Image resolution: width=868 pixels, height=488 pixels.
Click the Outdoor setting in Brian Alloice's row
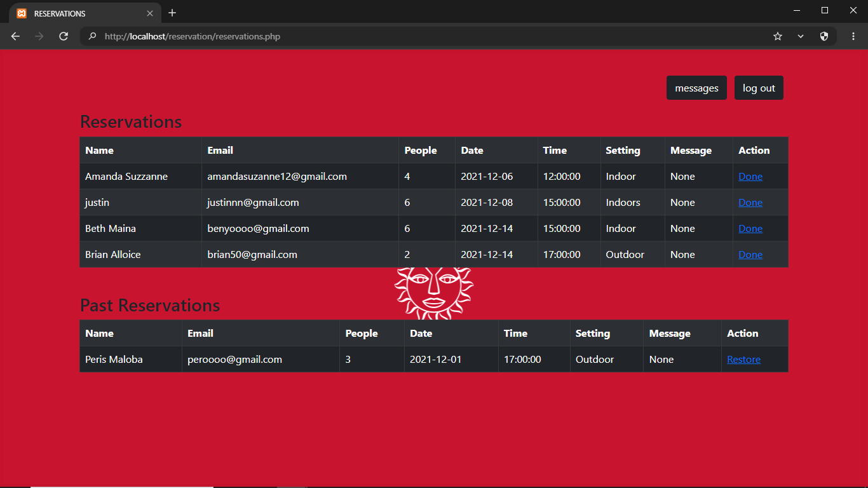click(625, 255)
